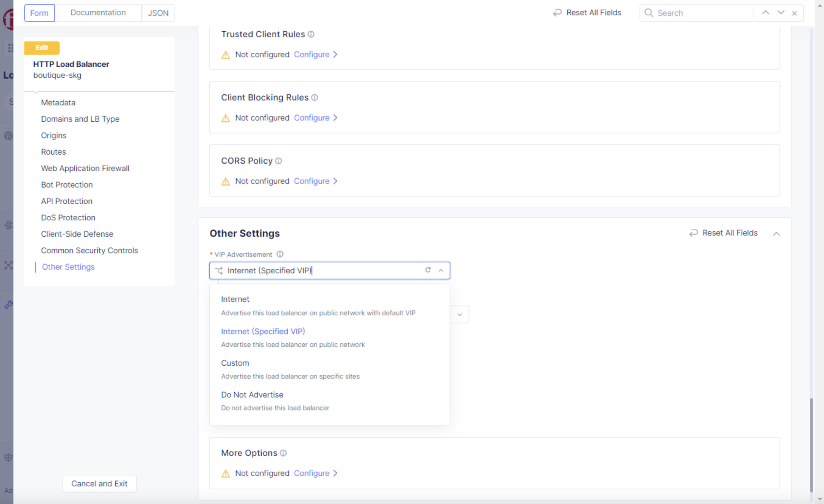Select the Do Not Advertise option

point(252,395)
